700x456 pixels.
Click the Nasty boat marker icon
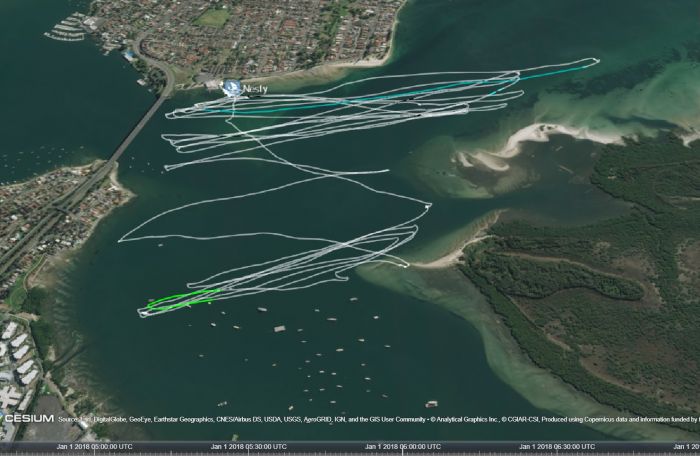tap(232, 89)
